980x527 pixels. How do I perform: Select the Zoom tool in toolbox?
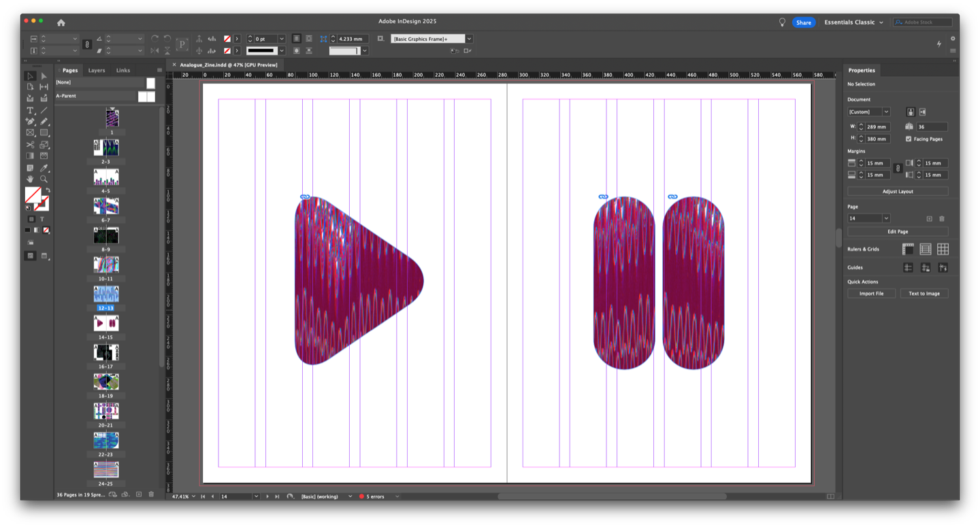(x=44, y=180)
